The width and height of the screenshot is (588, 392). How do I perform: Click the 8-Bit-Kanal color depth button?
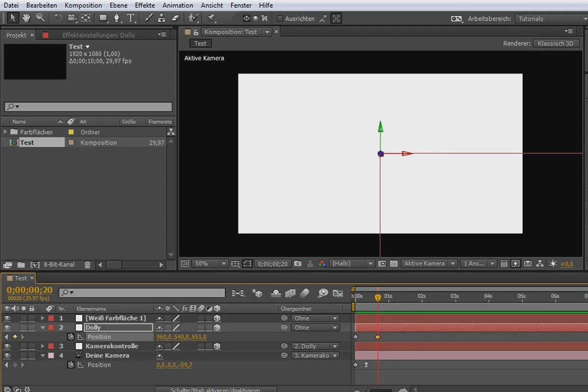59,265
